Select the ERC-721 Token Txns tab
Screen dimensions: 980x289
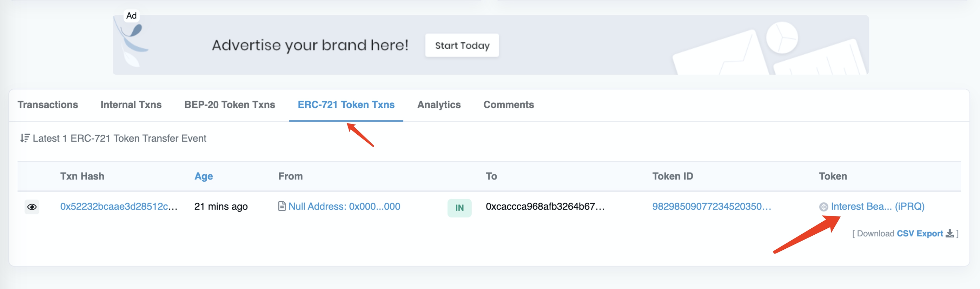346,105
